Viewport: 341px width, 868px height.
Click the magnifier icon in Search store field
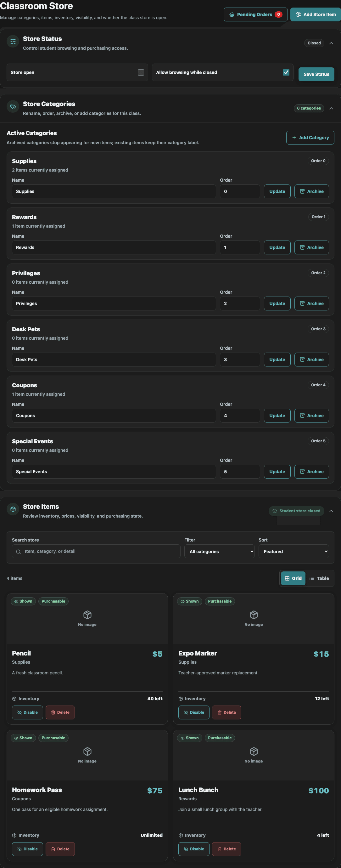(x=19, y=552)
